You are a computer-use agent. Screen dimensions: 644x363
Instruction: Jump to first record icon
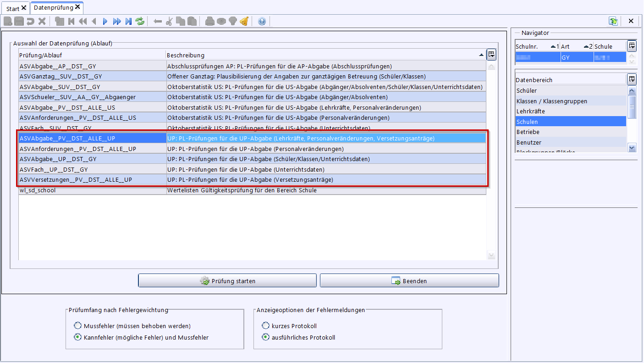pyautogui.click(x=71, y=21)
